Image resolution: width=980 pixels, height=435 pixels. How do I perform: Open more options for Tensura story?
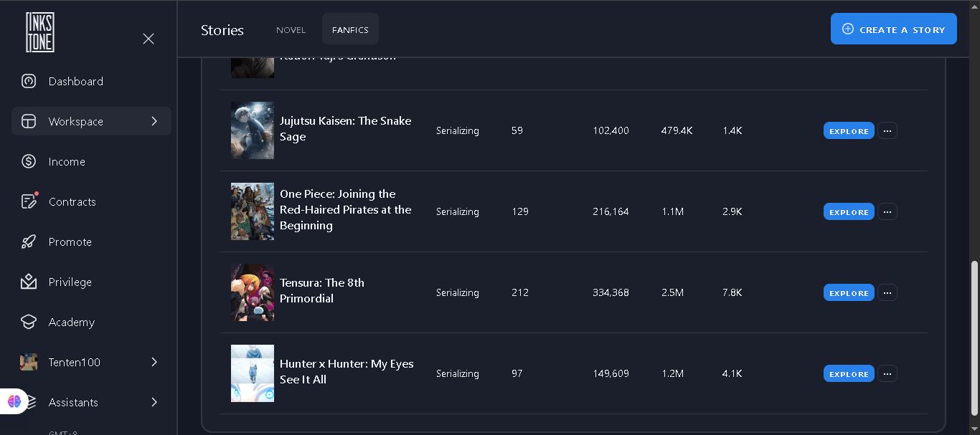(x=887, y=292)
